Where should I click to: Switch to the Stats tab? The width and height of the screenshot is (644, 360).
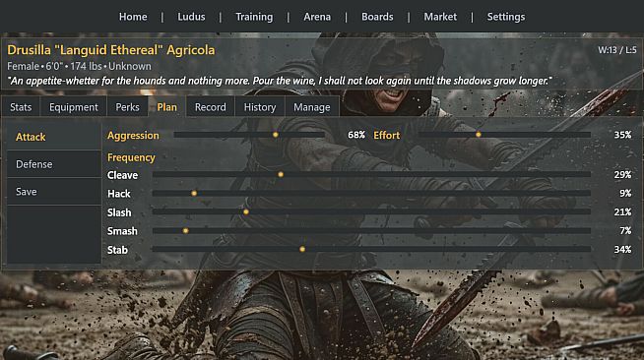click(x=21, y=107)
